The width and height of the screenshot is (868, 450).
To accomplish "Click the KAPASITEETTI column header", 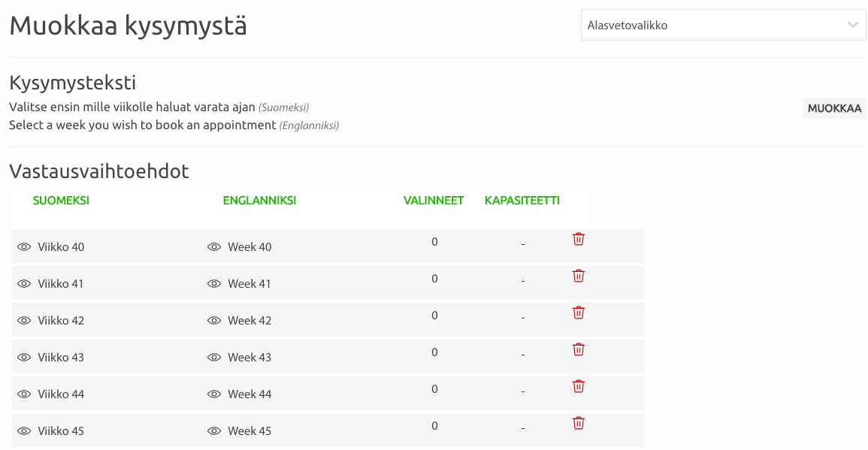I will point(522,201).
